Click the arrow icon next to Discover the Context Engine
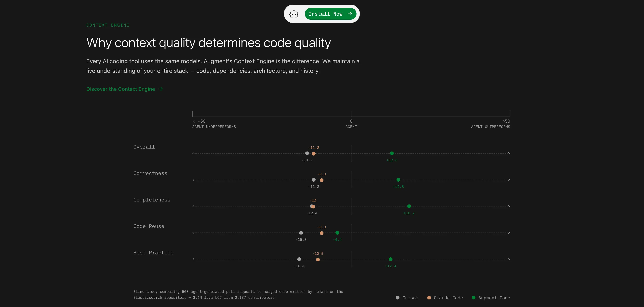Screen dimensions: 644x307 [160, 89]
